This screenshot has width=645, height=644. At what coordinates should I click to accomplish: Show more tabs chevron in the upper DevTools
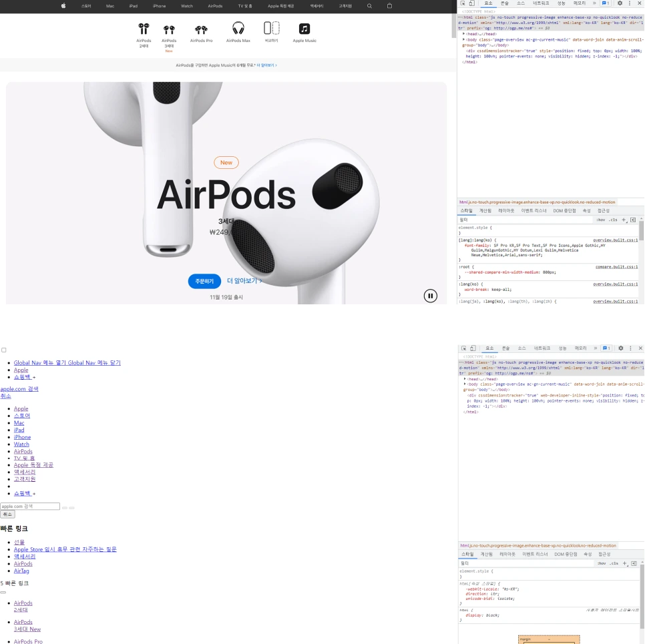tap(594, 3)
